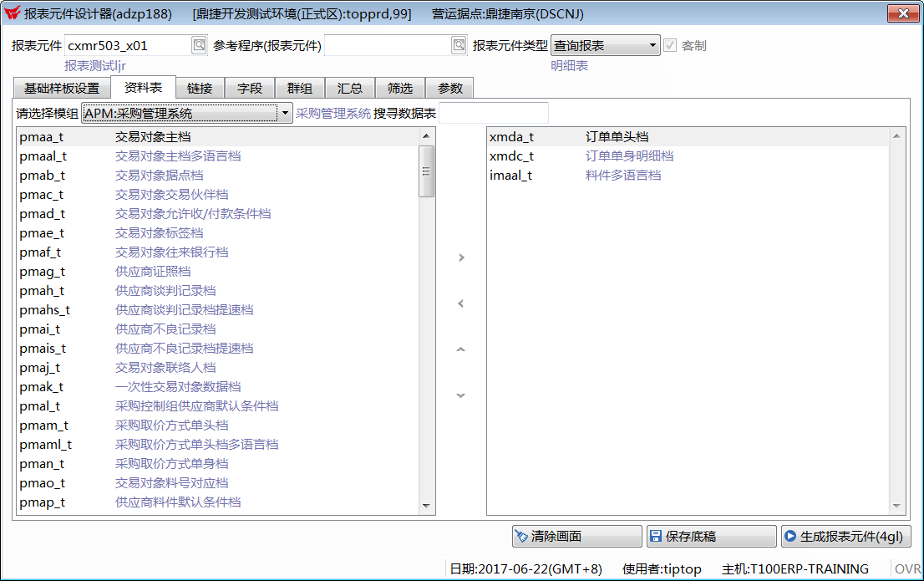Select the pmag_t 供应商证照档 row

[x=218, y=272]
